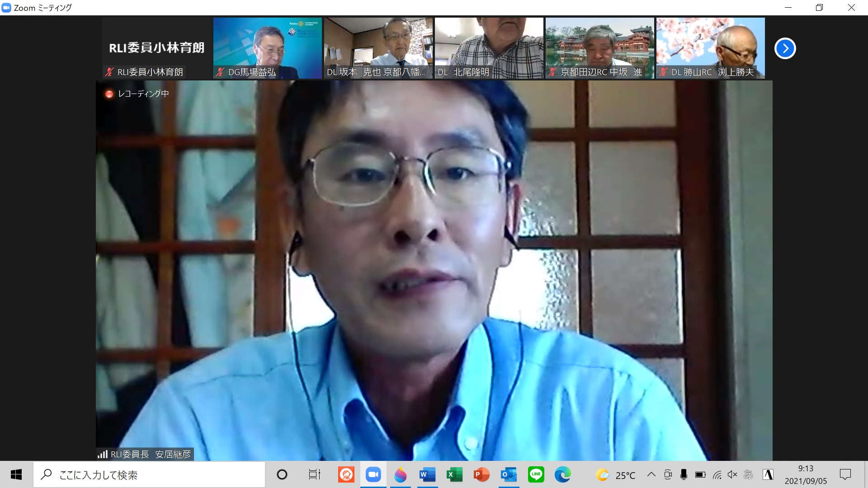Open the clock and date flyout
Image resolution: width=868 pixels, height=488 pixels.
tap(806, 474)
